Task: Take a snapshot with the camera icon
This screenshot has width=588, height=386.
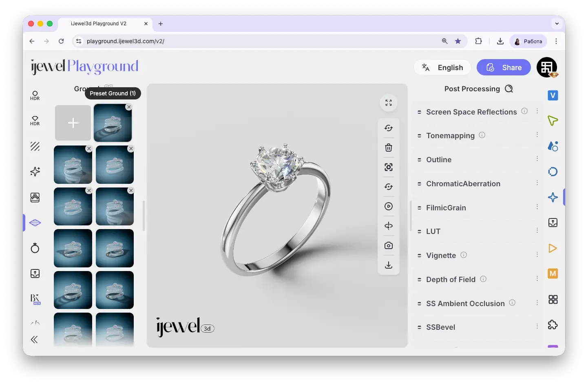Action: pyautogui.click(x=389, y=245)
